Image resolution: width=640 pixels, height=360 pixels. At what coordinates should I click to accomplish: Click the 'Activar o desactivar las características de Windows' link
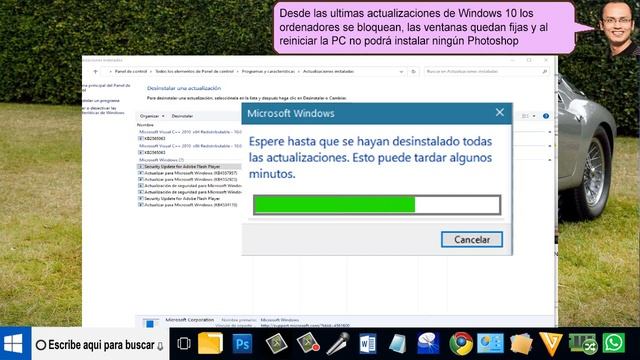pyautogui.click(x=104, y=111)
